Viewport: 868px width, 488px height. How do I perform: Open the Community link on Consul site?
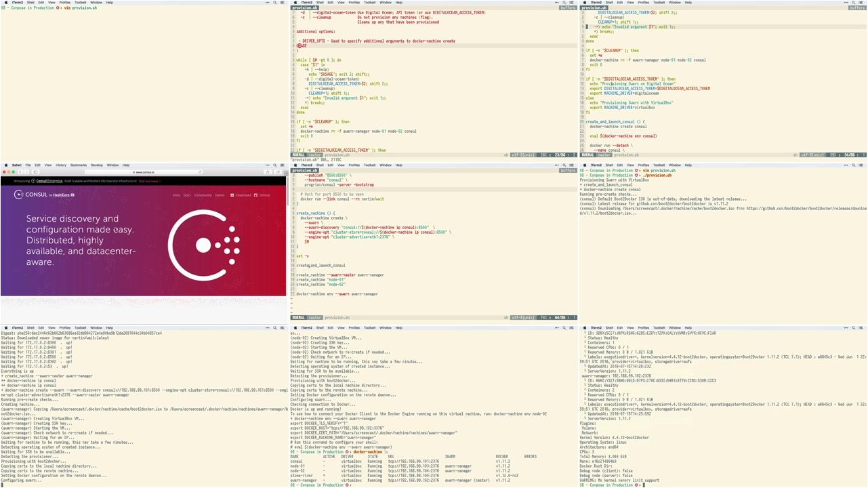(203, 195)
